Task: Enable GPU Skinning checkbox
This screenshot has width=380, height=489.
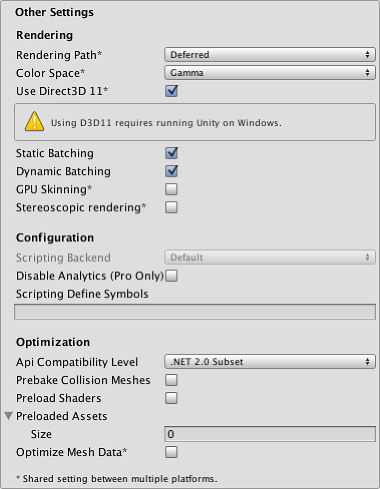Action: (171, 189)
